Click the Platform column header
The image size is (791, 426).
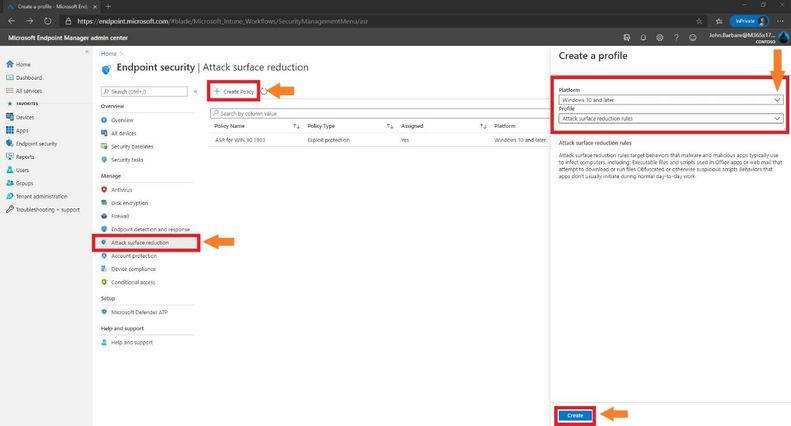(x=505, y=126)
